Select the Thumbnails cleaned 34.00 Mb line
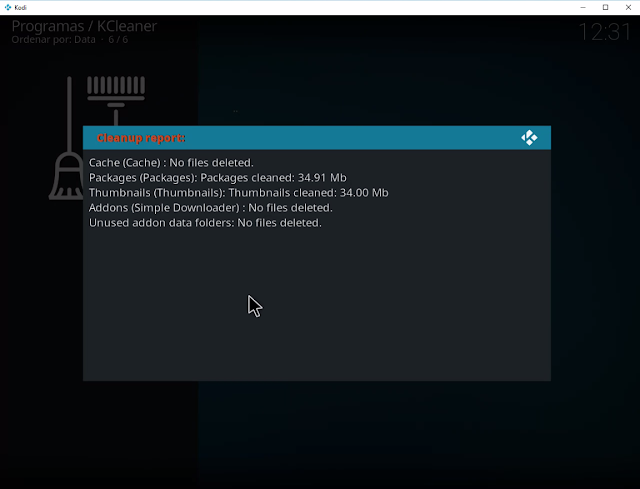This screenshot has width=640, height=489. pyautogui.click(x=238, y=193)
